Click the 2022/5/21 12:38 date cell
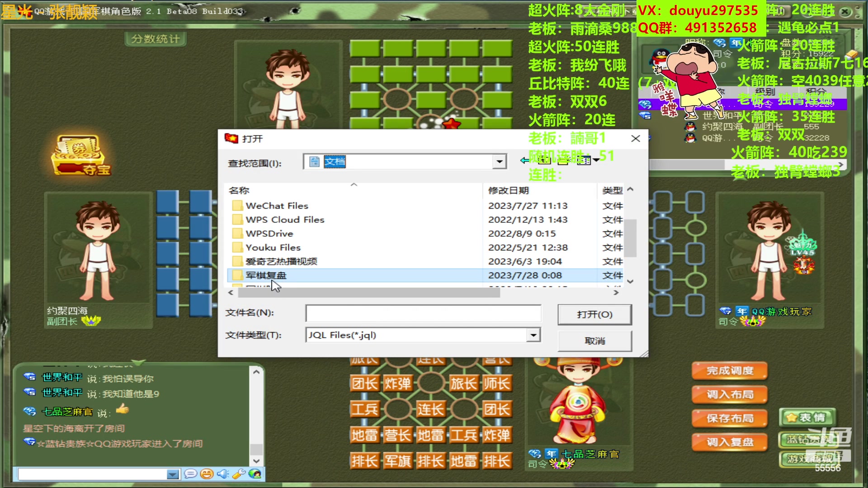Viewport: 868px width, 488px height. (x=528, y=248)
